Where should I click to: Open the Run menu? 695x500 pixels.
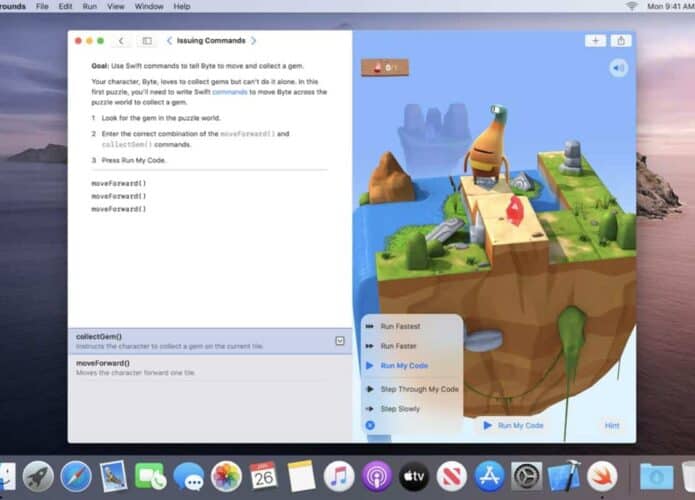[x=90, y=6]
